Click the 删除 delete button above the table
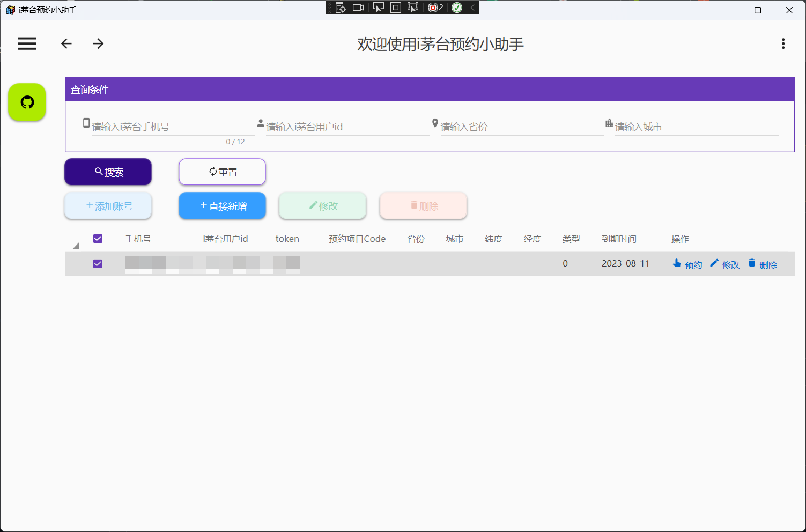The width and height of the screenshot is (806, 532). (x=423, y=205)
